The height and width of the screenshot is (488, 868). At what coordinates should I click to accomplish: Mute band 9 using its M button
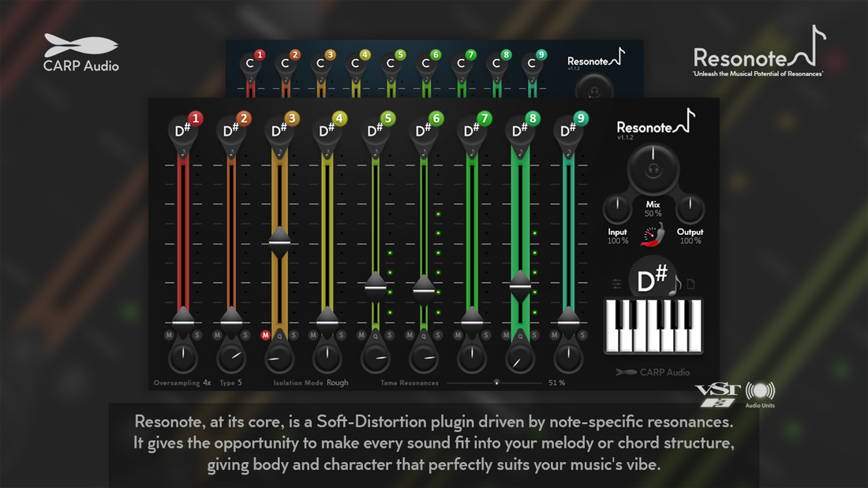pos(555,335)
